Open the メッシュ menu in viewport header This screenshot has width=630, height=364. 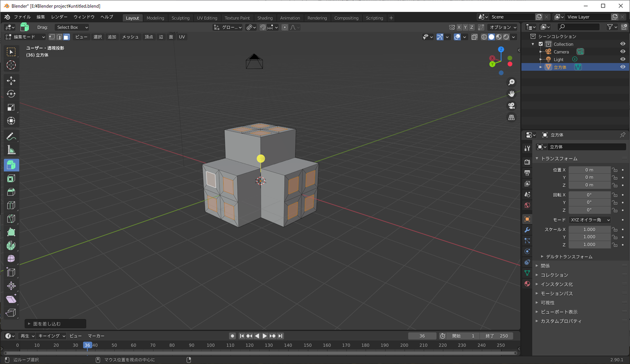point(130,37)
